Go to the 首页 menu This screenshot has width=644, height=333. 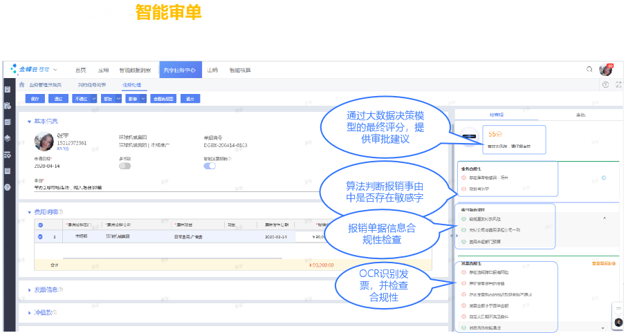81,70
